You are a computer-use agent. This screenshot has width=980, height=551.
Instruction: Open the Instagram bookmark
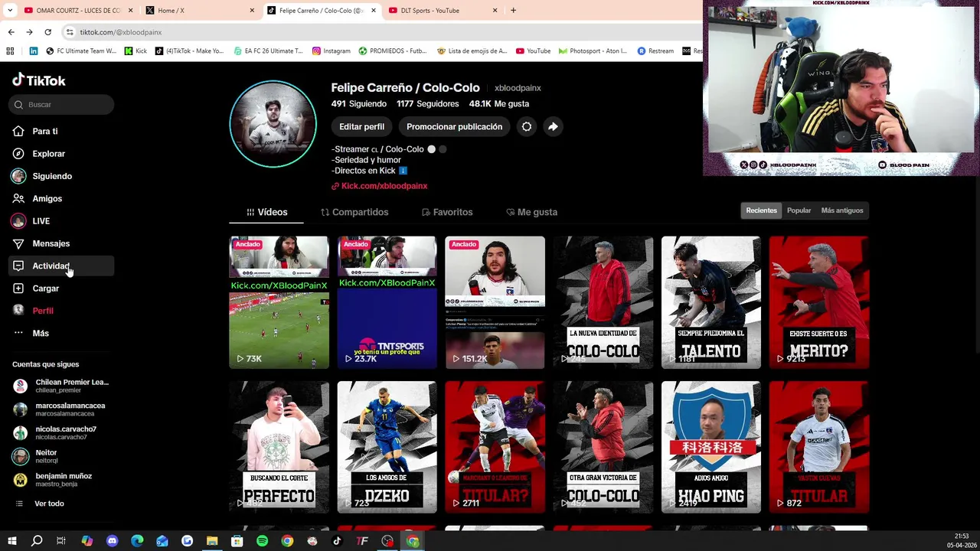(x=331, y=51)
